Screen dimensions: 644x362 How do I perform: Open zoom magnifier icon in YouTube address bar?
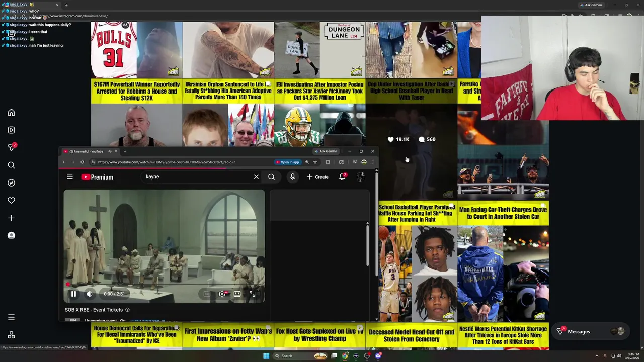306,162
